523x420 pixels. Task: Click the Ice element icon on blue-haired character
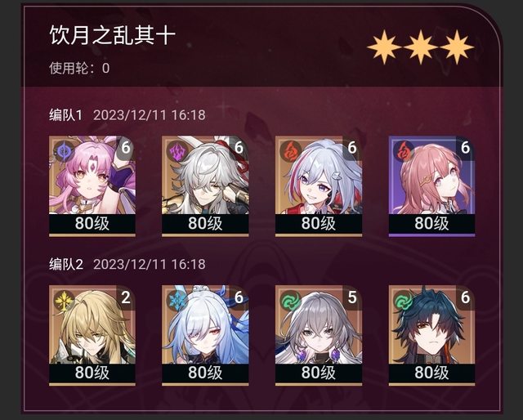coord(177,301)
